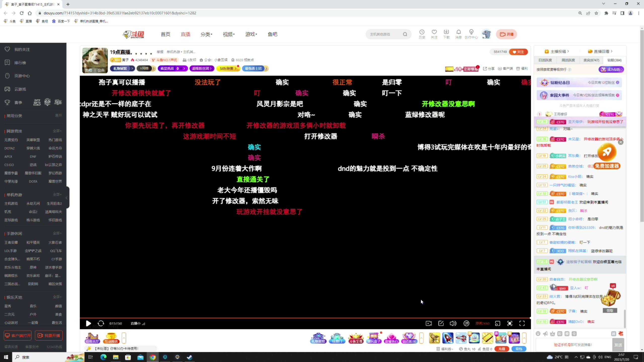Close the 免费加速器 floating ad
644x362 pixels.
pyautogui.click(x=621, y=142)
